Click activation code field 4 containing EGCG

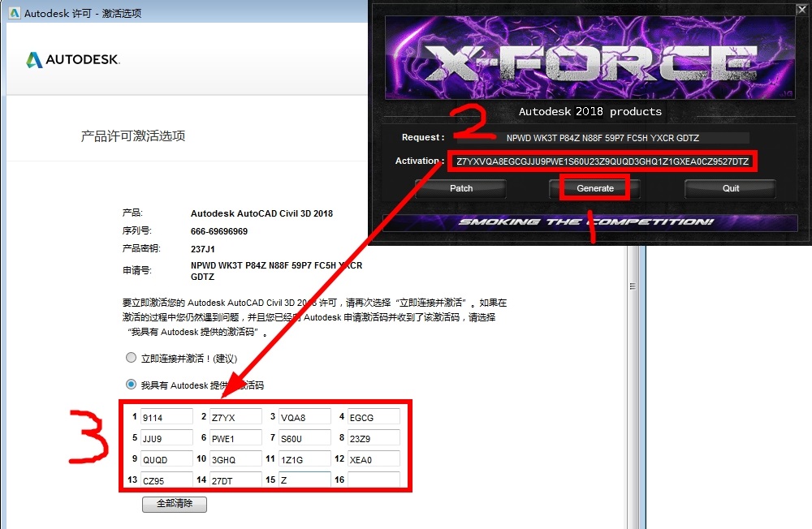click(374, 417)
